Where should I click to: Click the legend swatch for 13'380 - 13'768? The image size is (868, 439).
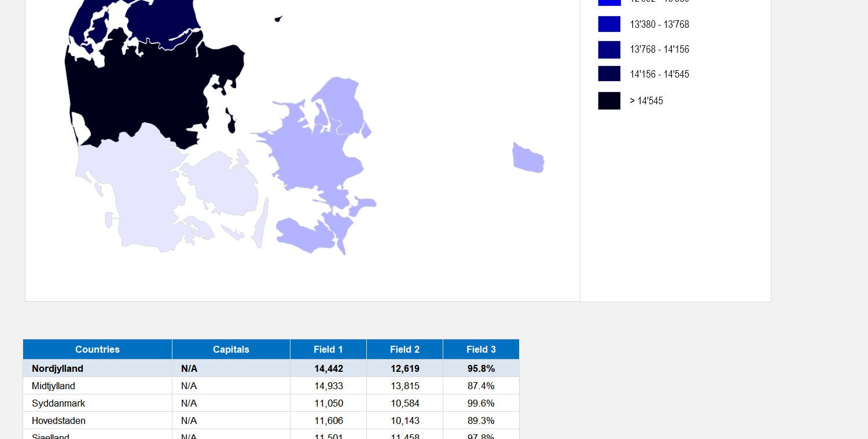609,24
